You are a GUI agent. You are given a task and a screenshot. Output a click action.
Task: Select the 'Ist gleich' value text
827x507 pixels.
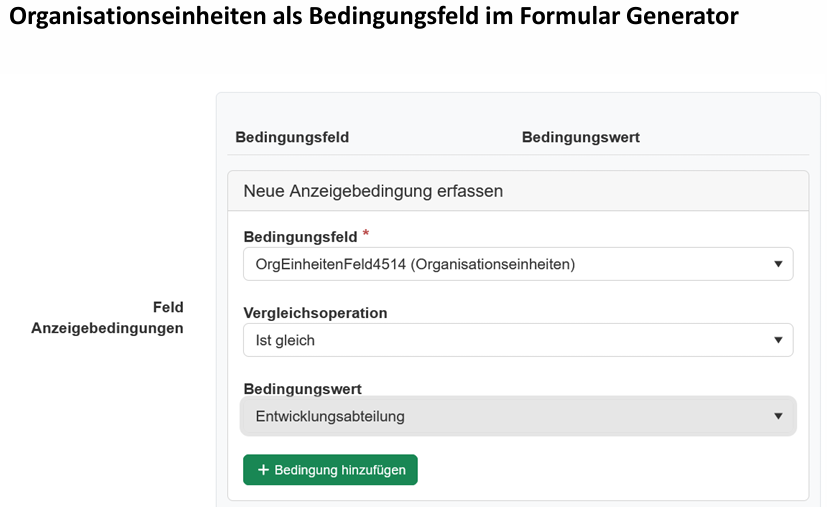click(285, 340)
